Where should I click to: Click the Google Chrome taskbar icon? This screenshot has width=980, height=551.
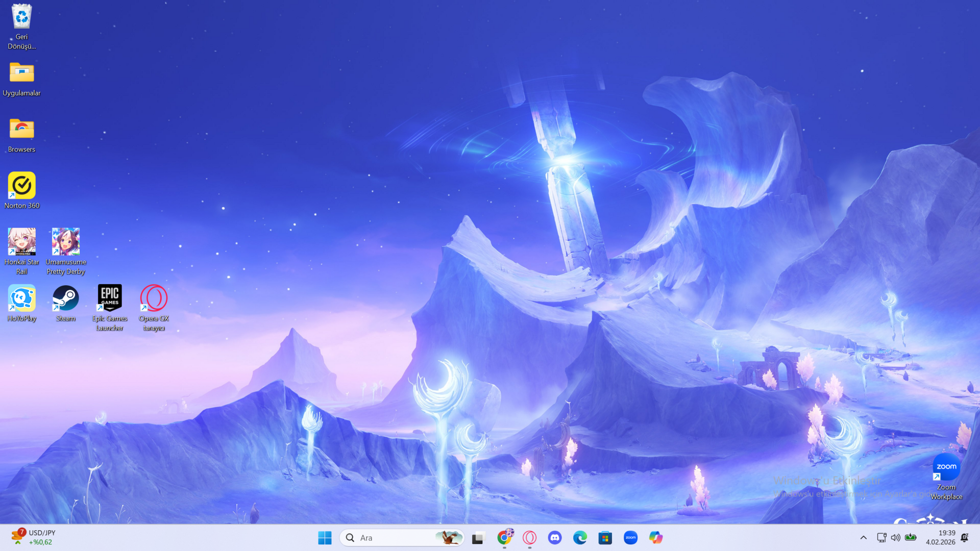pos(504,538)
